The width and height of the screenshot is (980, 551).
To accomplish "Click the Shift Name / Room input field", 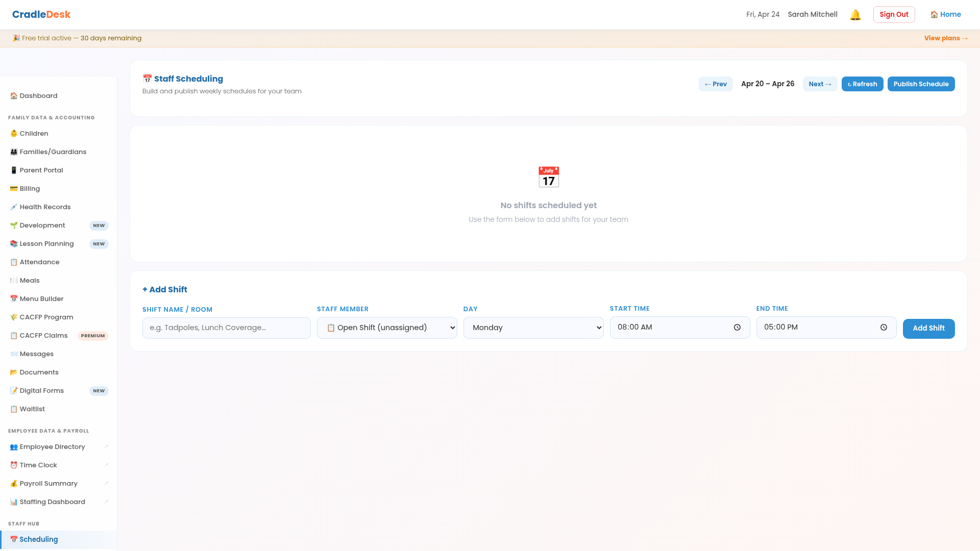I will (x=226, y=328).
